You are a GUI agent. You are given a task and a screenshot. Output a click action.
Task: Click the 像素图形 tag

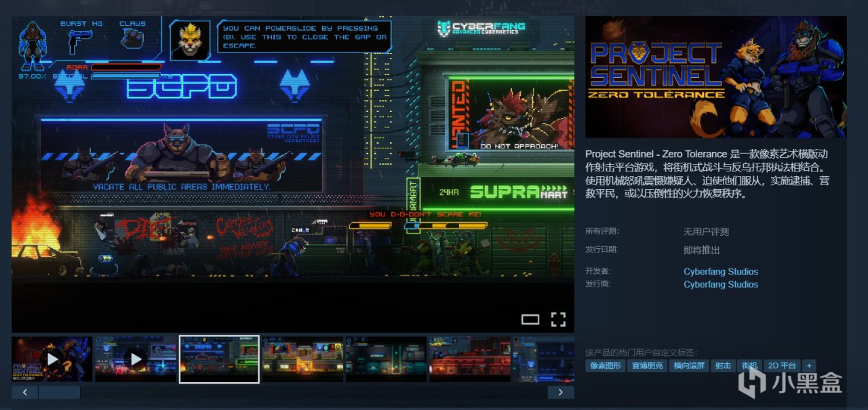click(605, 366)
